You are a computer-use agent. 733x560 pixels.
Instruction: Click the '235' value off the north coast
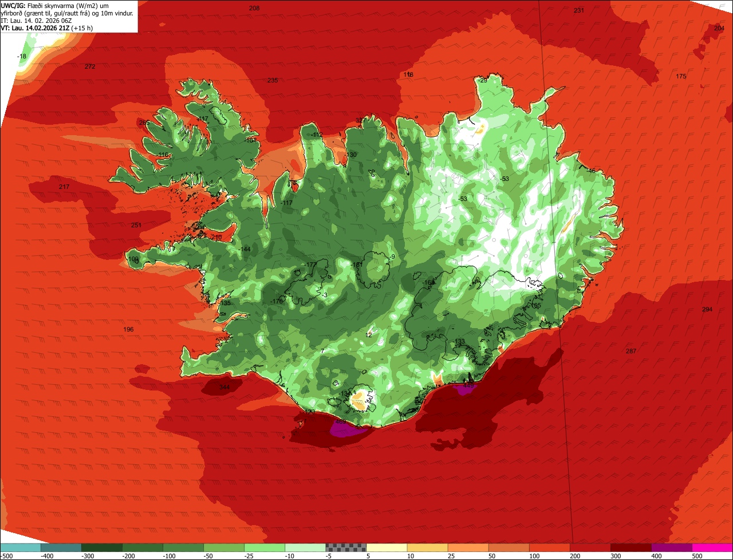pyautogui.click(x=273, y=80)
